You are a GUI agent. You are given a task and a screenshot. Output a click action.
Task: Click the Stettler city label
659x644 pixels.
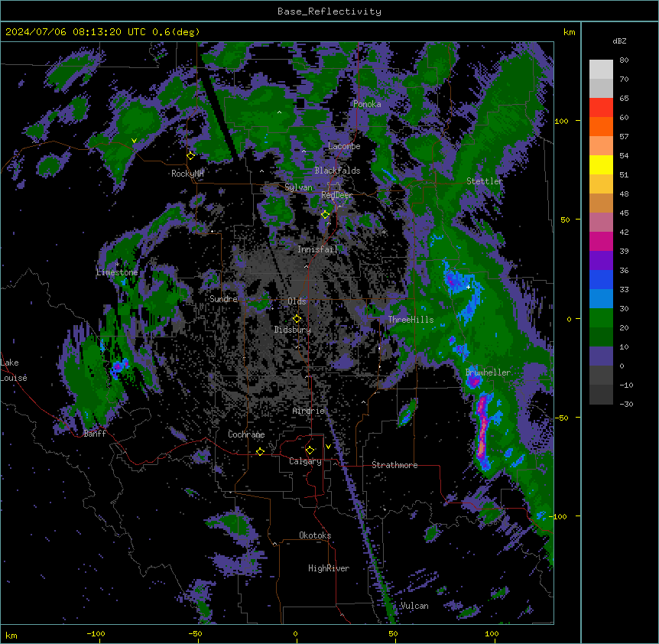pos(485,181)
